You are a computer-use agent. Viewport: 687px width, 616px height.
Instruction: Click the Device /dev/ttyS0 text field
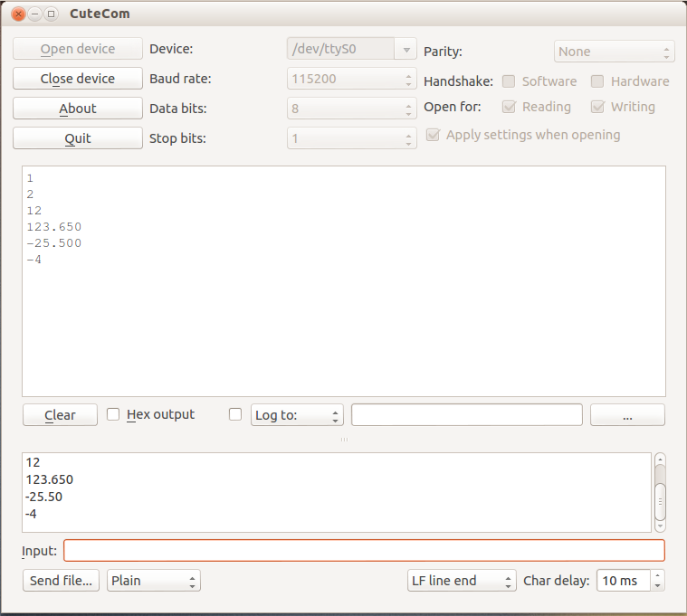pyautogui.click(x=341, y=49)
